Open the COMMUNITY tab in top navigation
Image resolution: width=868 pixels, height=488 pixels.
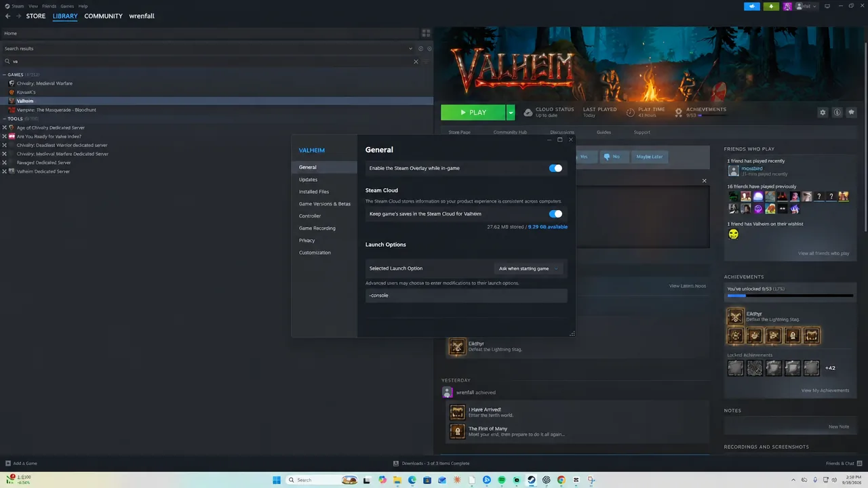[103, 16]
